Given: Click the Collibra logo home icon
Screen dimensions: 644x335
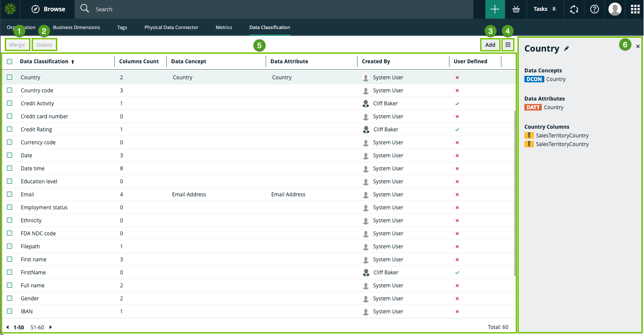Looking at the screenshot, I should click(10, 9).
